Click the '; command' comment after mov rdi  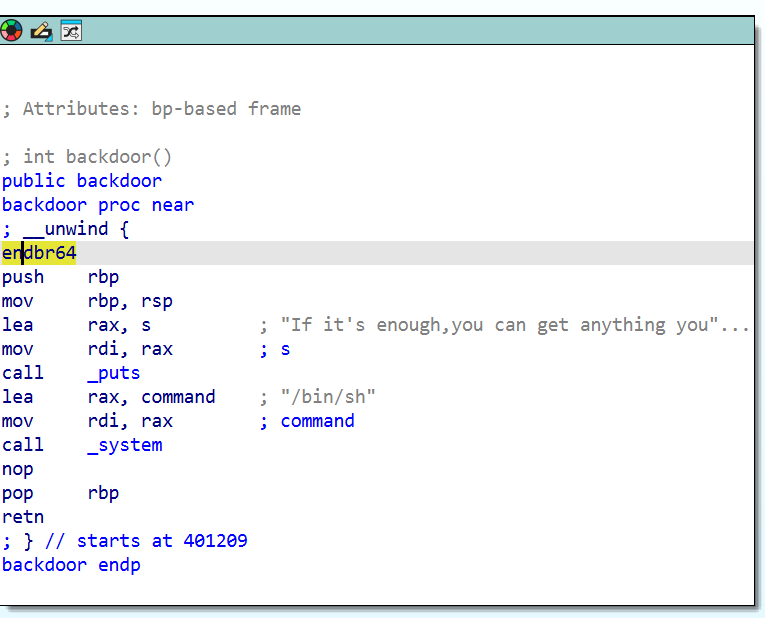(x=307, y=421)
